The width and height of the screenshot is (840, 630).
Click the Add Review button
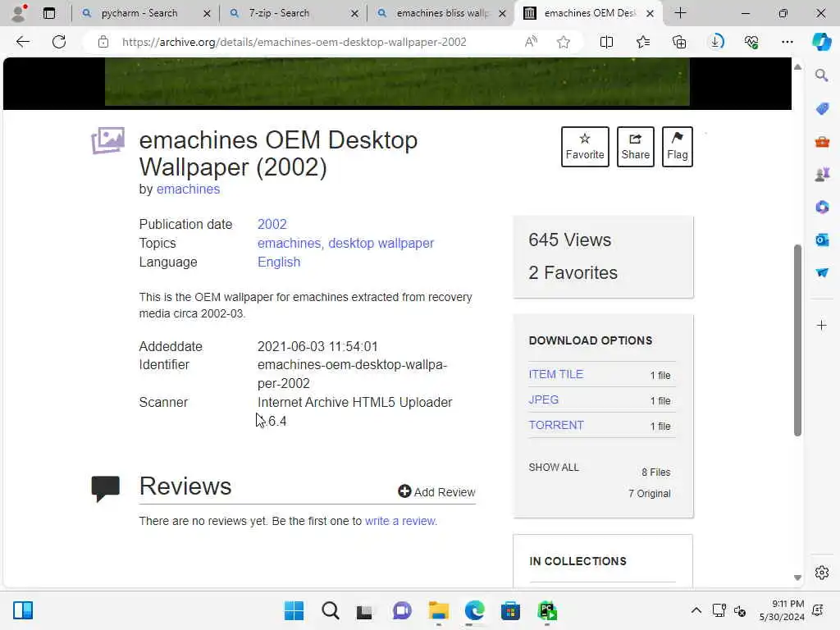pos(436,492)
